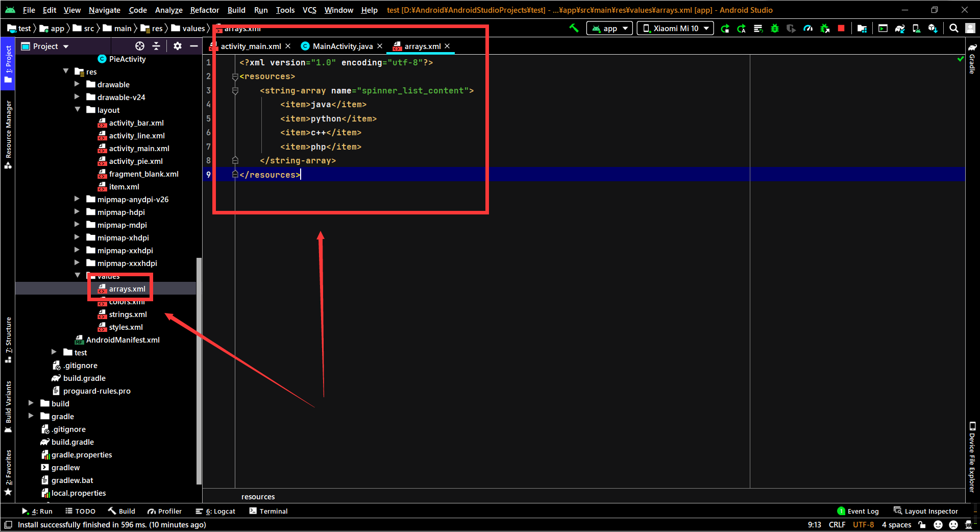Expand the drawable folder in tree

[x=77, y=84]
